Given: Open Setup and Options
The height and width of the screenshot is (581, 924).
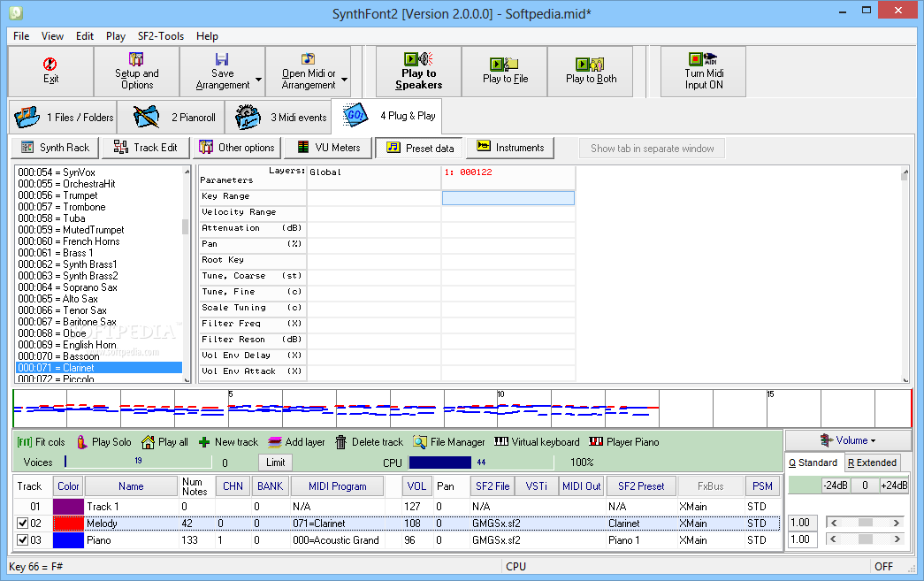Looking at the screenshot, I should tap(136, 72).
